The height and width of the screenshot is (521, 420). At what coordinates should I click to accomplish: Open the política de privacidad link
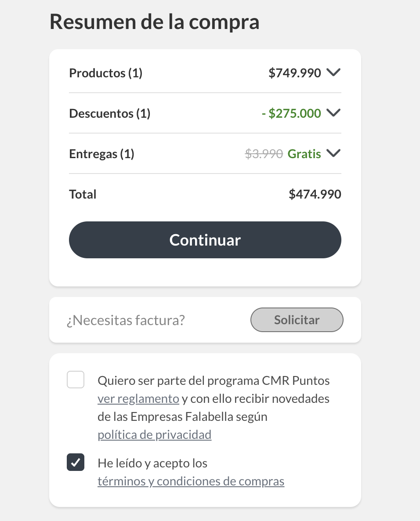[155, 434]
